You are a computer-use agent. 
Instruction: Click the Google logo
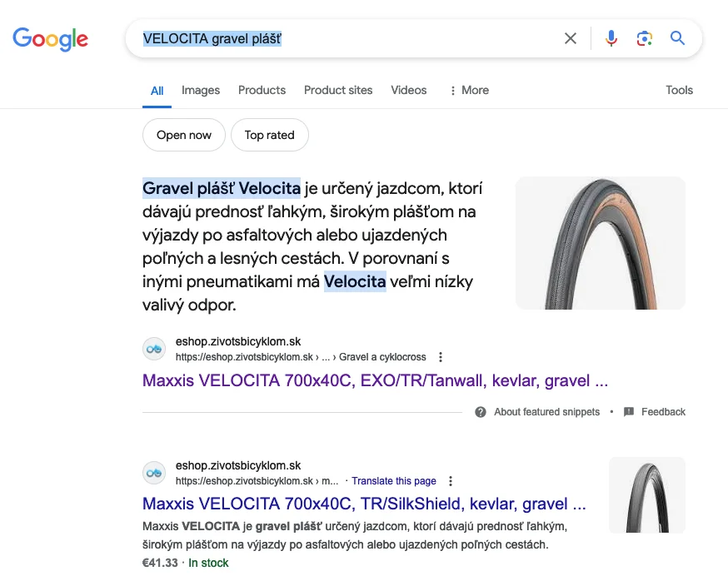(x=50, y=38)
